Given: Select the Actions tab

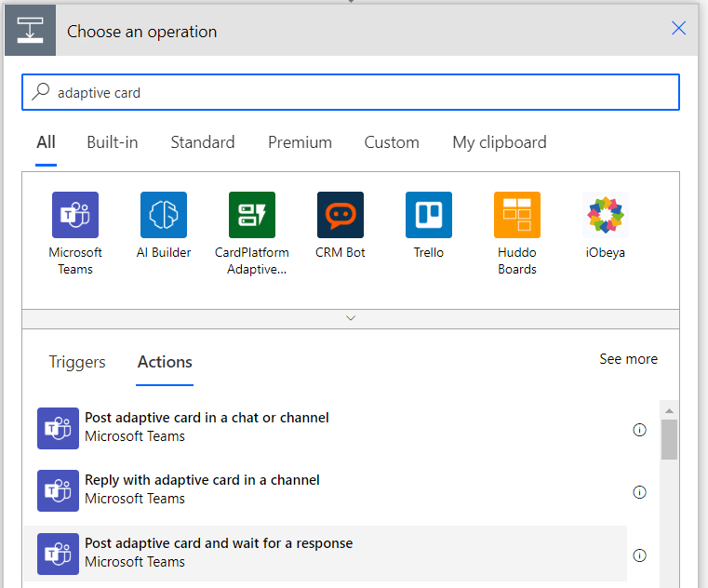Looking at the screenshot, I should pyautogui.click(x=165, y=362).
